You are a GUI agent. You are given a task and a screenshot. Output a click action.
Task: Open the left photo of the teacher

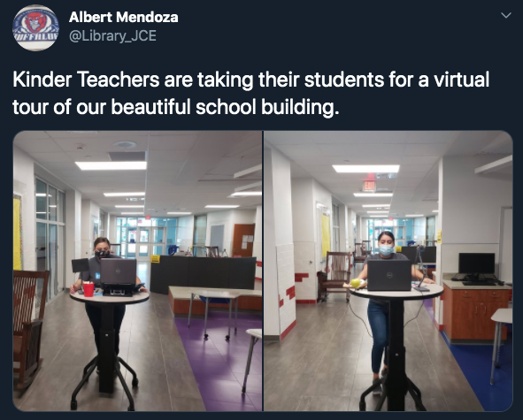(137, 271)
